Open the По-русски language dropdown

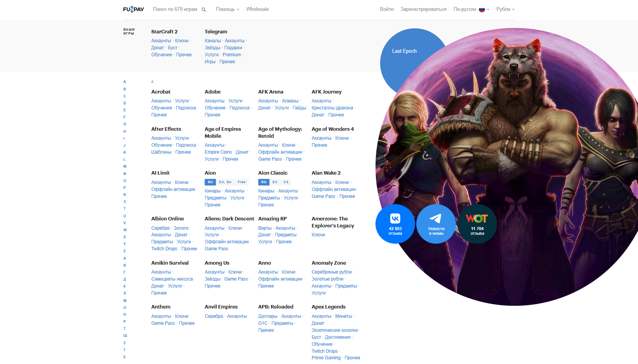(x=471, y=9)
